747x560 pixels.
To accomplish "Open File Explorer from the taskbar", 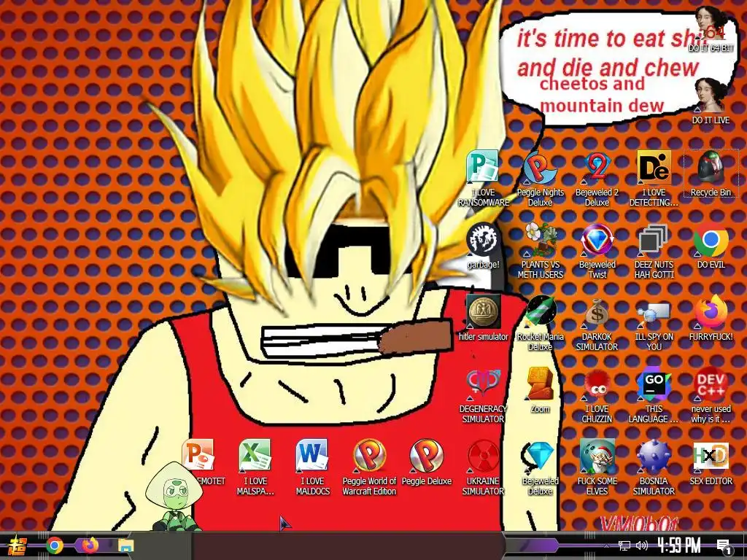I will point(125,545).
